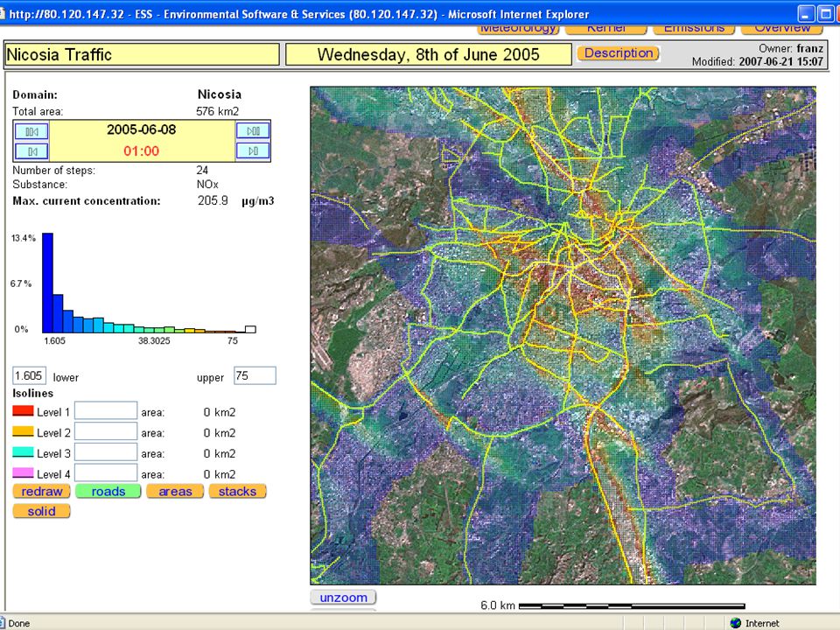
Task: Click the tallest dark blue histogram bar
Action: click(47, 283)
